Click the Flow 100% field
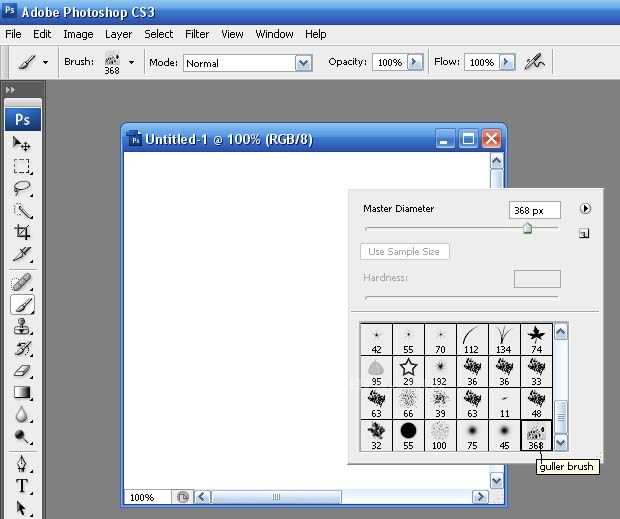 [482, 62]
